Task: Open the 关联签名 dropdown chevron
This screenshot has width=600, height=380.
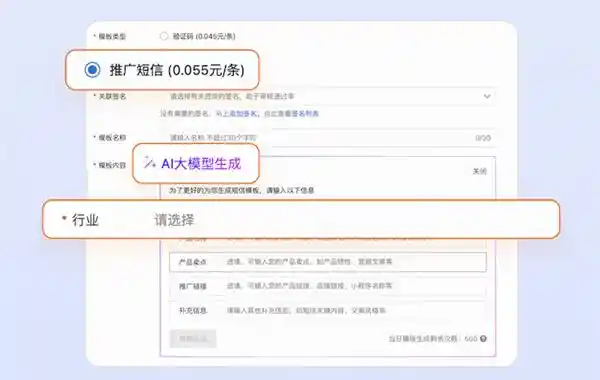Action: pos(487,96)
